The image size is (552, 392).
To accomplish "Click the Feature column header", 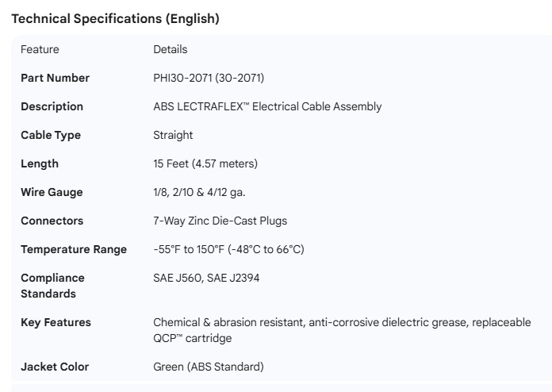I will (x=40, y=49).
